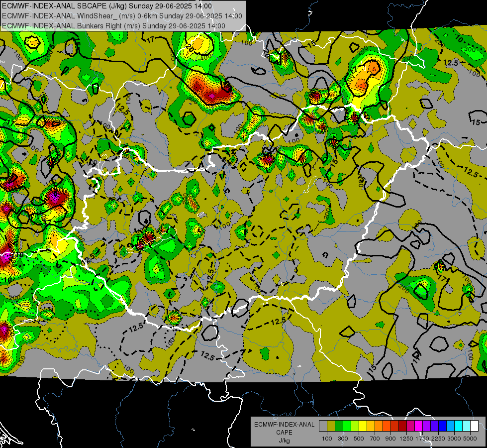This screenshot has height=448, width=487.
Task: Pick the orange swatch right of 700
Action: point(379,426)
